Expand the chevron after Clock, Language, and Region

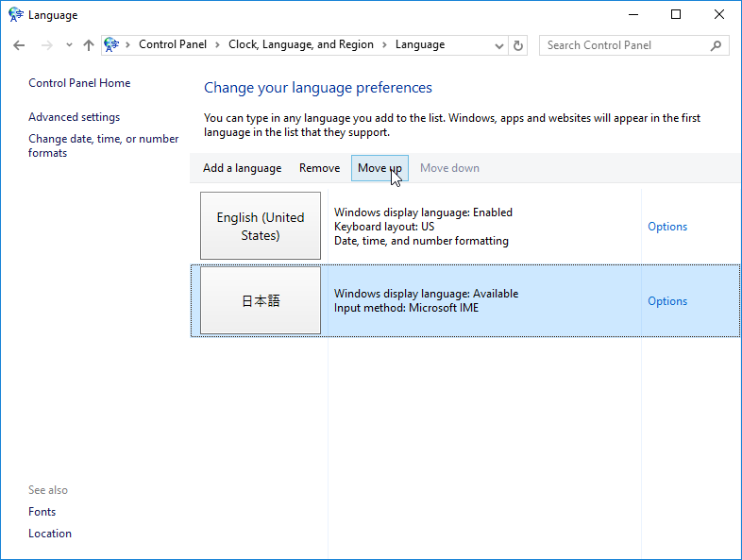(384, 45)
